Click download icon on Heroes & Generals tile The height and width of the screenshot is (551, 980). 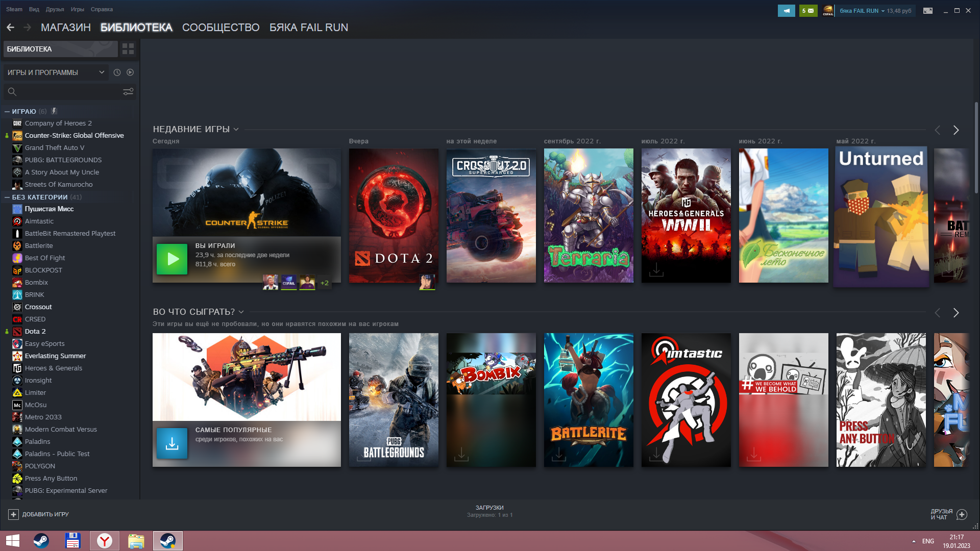tap(656, 270)
